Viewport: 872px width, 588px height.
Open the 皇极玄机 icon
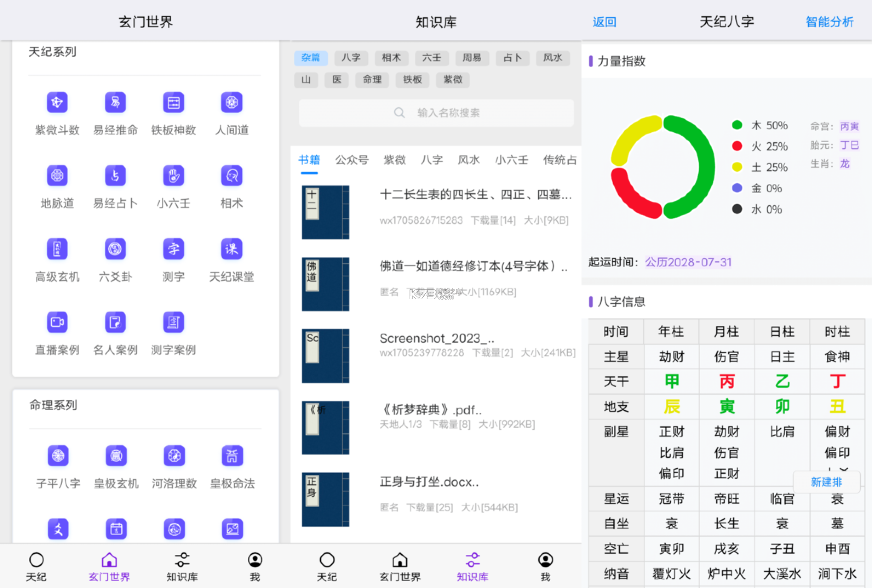click(x=116, y=456)
